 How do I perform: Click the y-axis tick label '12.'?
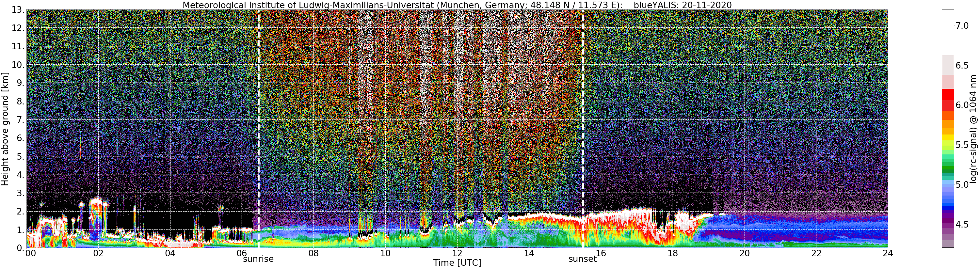coord(18,28)
